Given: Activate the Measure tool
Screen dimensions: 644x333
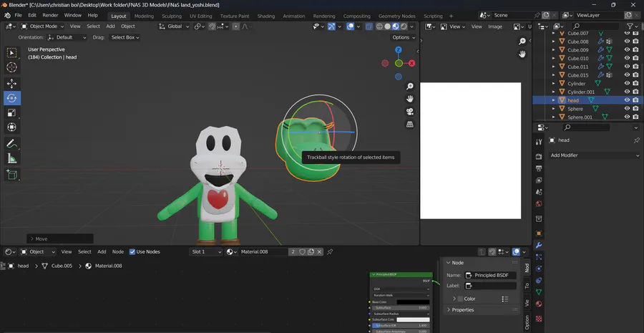Looking at the screenshot, I should pos(12,158).
